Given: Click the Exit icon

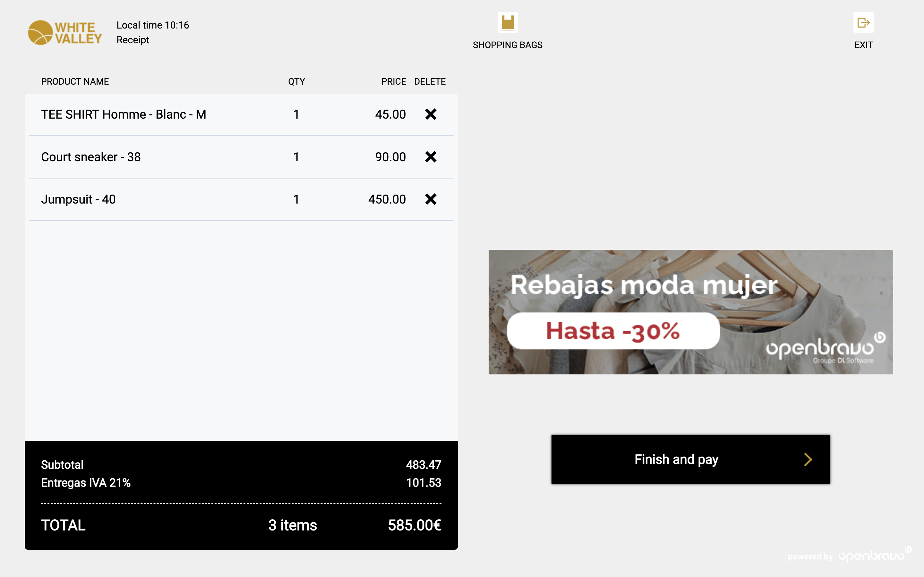Looking at the screenshot, I should 863,23.
